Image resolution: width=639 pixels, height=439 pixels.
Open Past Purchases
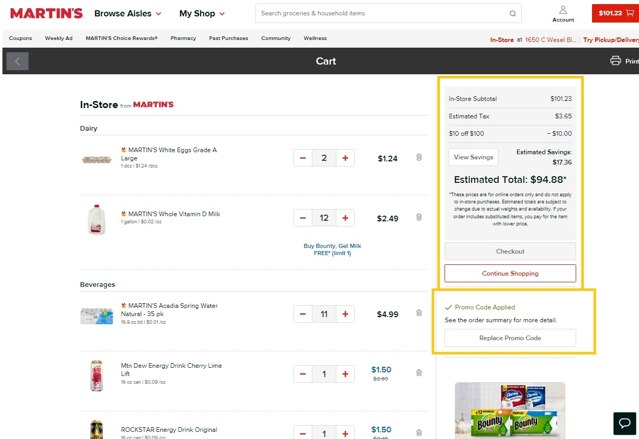(228, 38)
